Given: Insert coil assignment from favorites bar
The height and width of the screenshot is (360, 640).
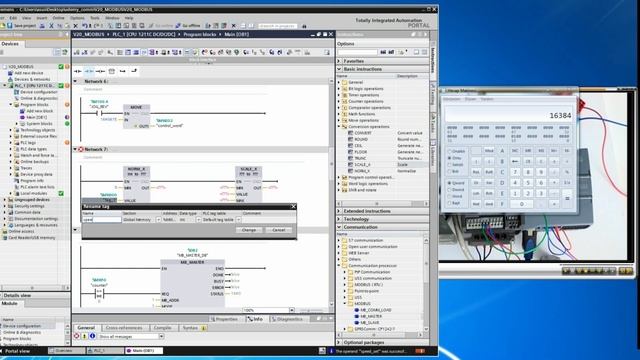Looking at the screenshot, I should click(100, 71).
